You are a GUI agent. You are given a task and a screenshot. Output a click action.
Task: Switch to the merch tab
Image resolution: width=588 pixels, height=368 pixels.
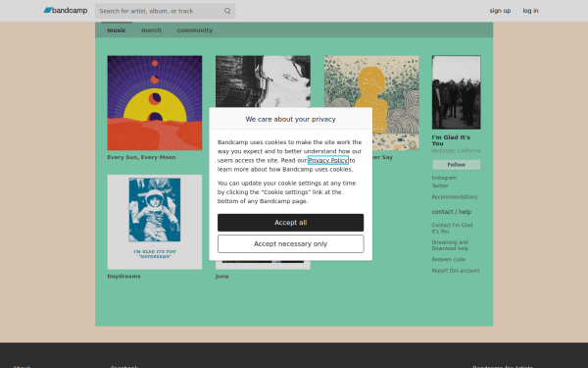(x=151, y=30)
